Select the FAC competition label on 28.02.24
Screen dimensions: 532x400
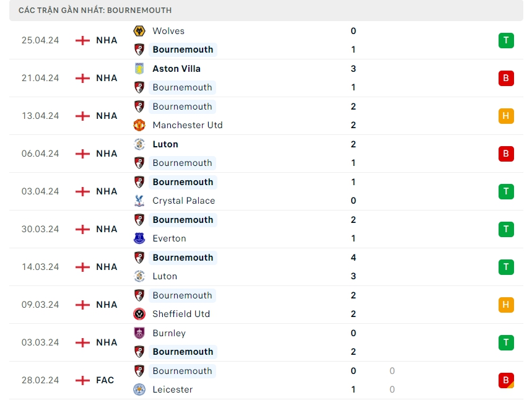tap(105, 380)
